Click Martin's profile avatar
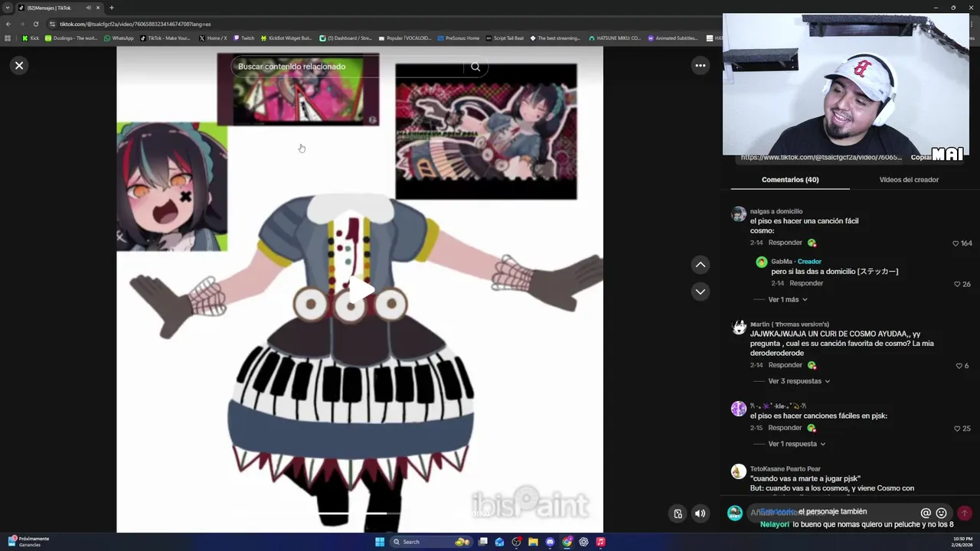Screen dimensions: 980x551 tap(738, 328)
